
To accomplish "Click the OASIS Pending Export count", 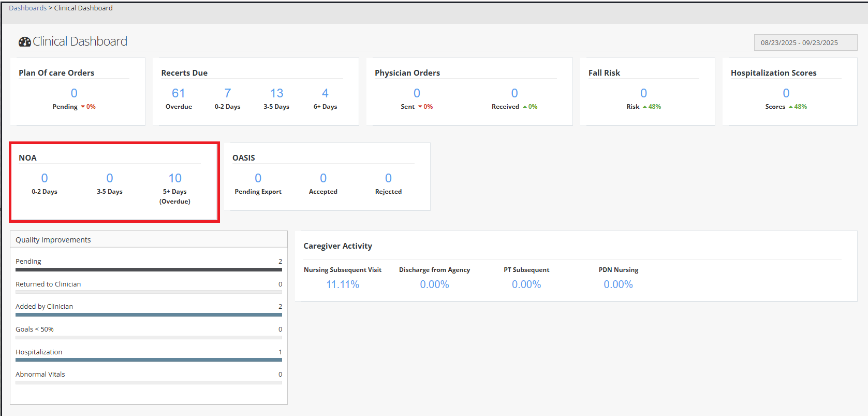I will point(258,178).
